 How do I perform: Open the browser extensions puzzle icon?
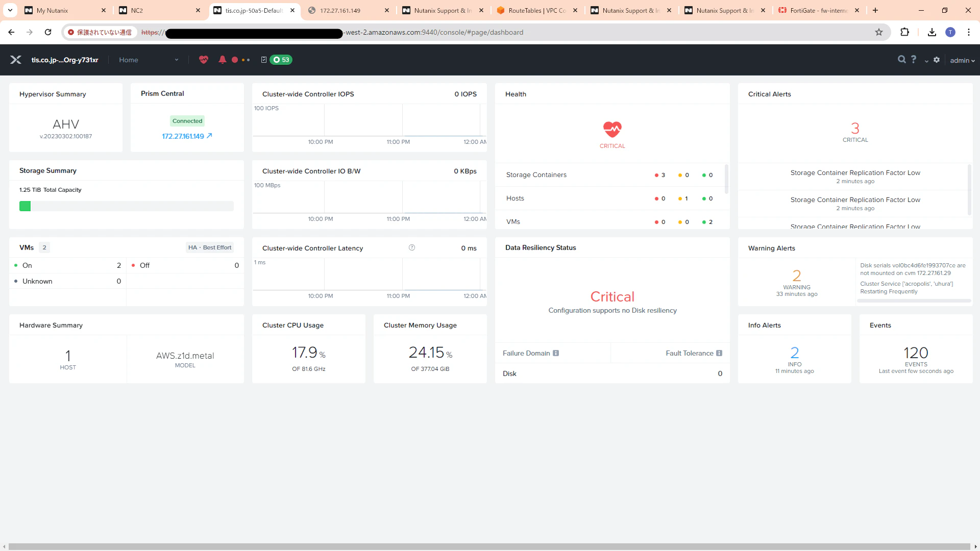click(904, 32)
